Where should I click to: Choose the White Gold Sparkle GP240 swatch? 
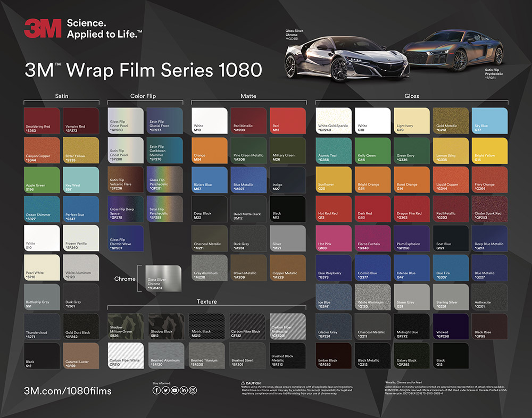(334, 121)
